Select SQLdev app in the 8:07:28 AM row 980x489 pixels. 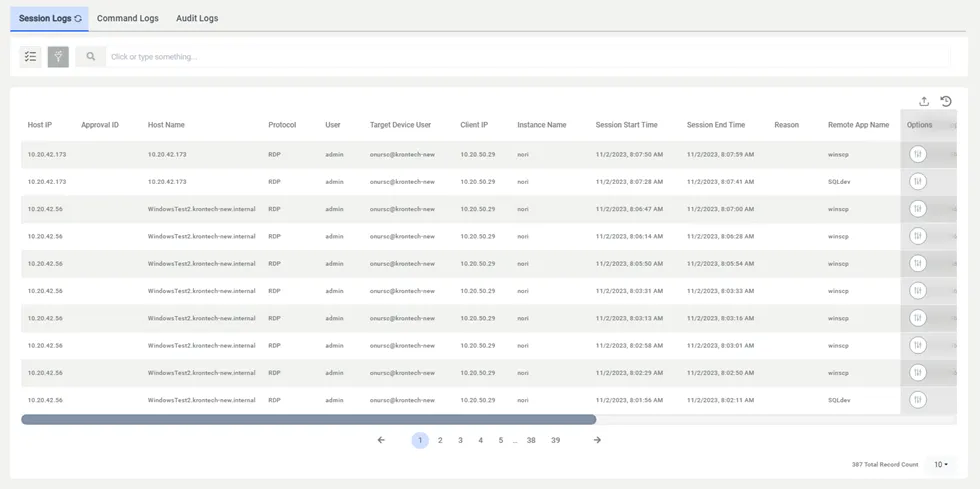pyautogui.click(x=839, y=182)
